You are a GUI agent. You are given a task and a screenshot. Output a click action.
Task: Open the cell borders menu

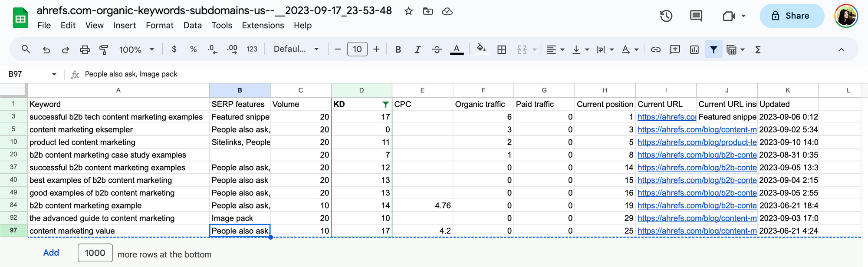[502, 49]
